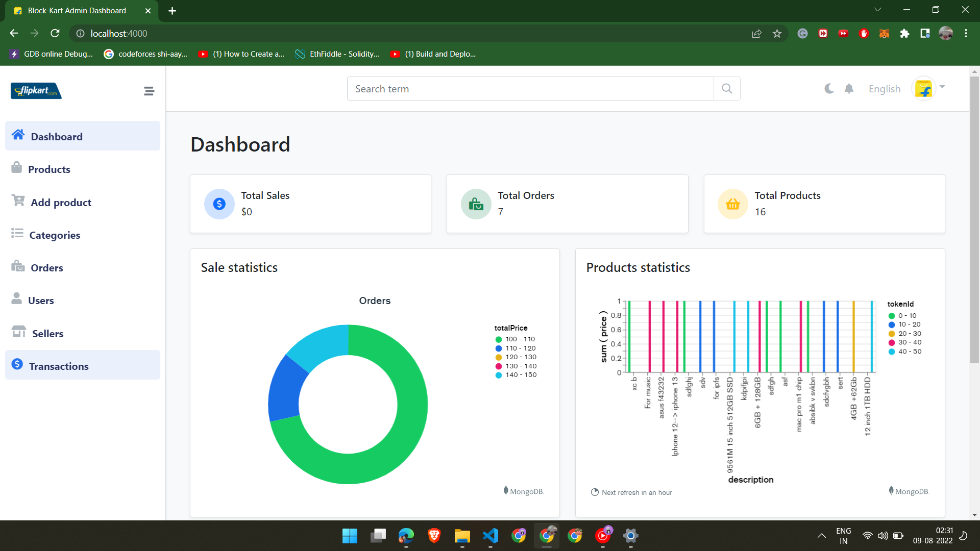Viewport: 980px width, 551px height.
Task: Show hidden system tray icons
Action: tap(821, 536)
